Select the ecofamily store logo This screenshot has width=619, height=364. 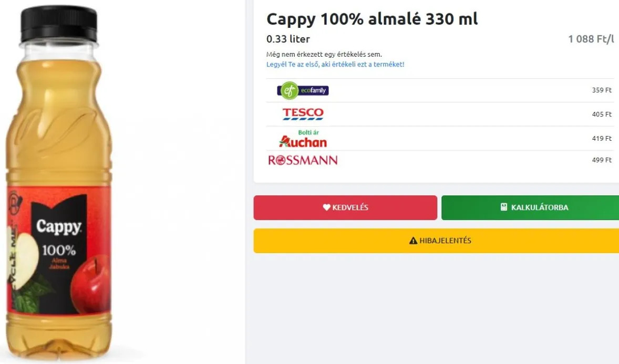click(303, 90)
